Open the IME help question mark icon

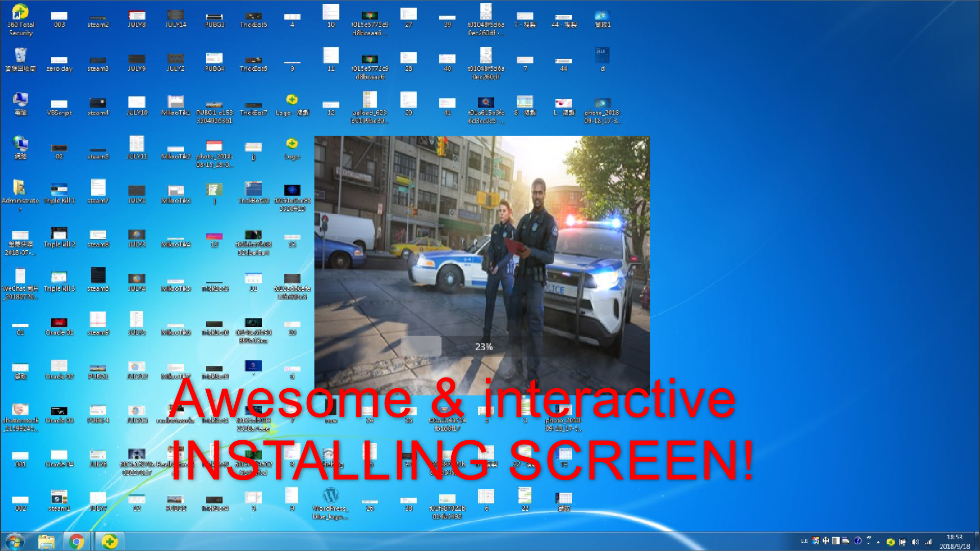tap(857, 540)
